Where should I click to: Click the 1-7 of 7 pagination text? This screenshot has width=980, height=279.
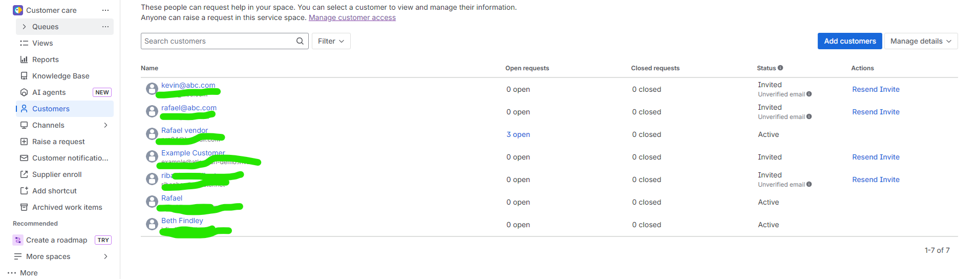click(x=937, y=250)
